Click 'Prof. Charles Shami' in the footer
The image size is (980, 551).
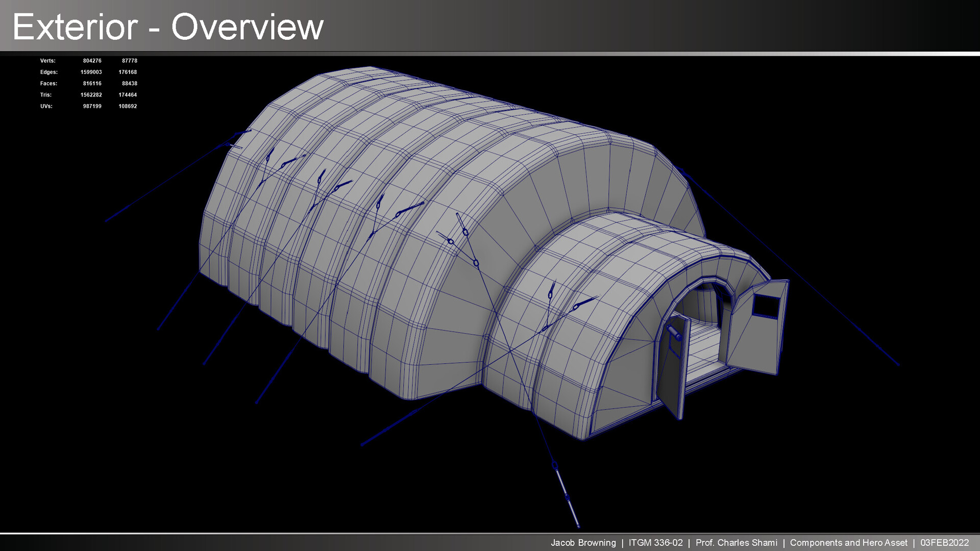pyautogui.click(x=737, y=543)
